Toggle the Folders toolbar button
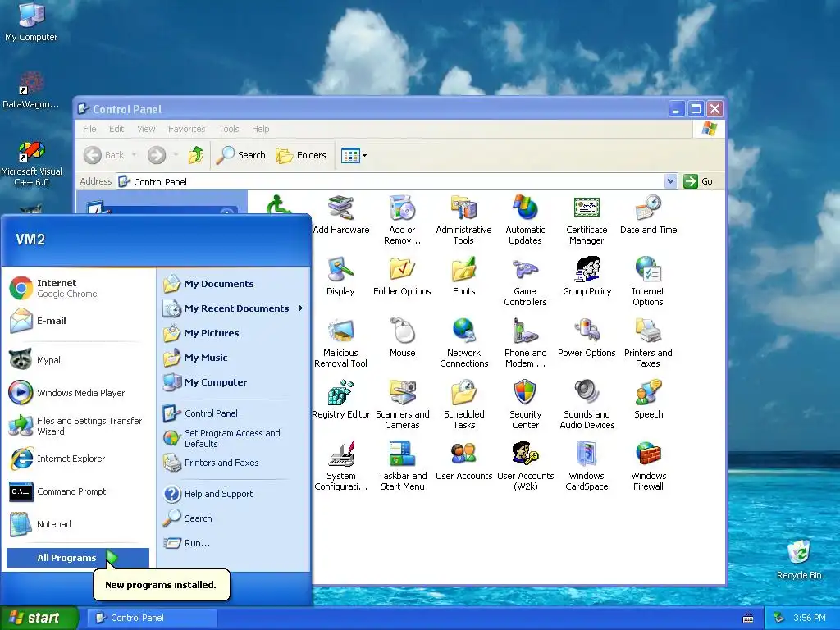This screenshot has height=630, width=840. [301, 155]
